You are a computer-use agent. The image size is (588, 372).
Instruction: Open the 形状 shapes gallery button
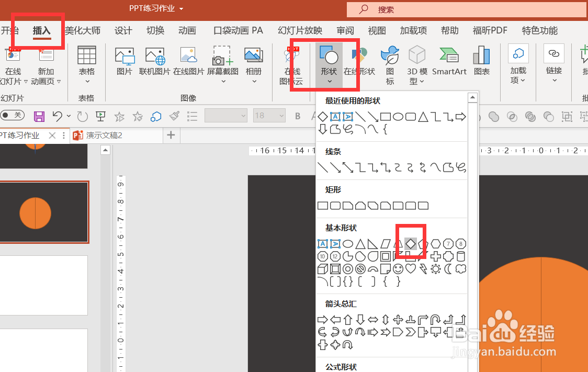329,65
